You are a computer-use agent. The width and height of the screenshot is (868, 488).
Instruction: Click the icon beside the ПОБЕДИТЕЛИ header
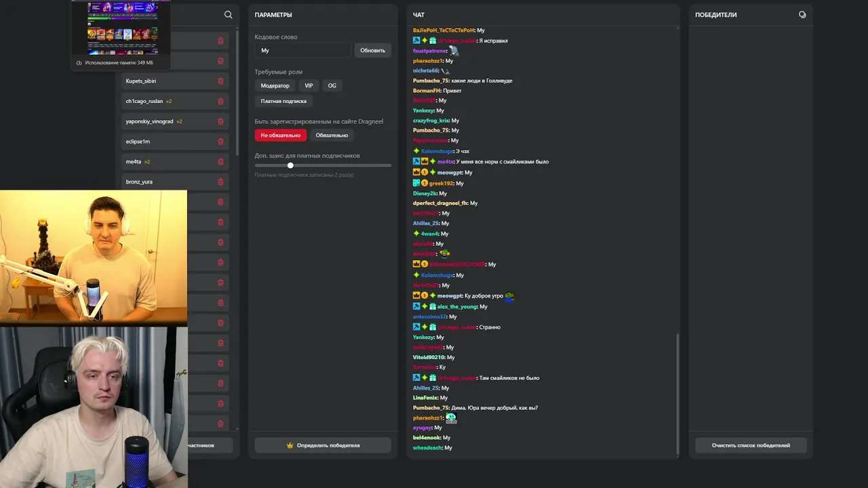[x=802, y=15]
